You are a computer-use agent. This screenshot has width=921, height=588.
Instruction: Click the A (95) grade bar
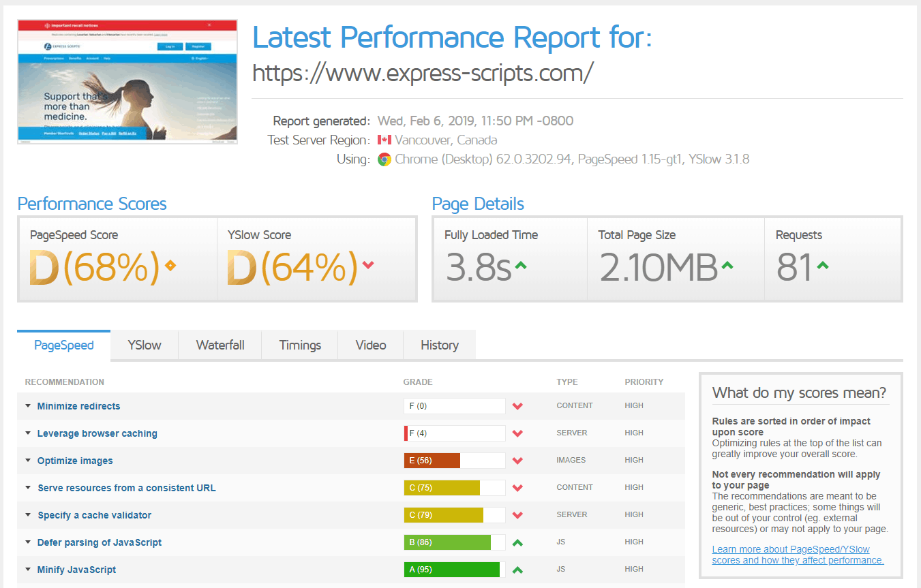pyautogui.click(x=455, y=570)
